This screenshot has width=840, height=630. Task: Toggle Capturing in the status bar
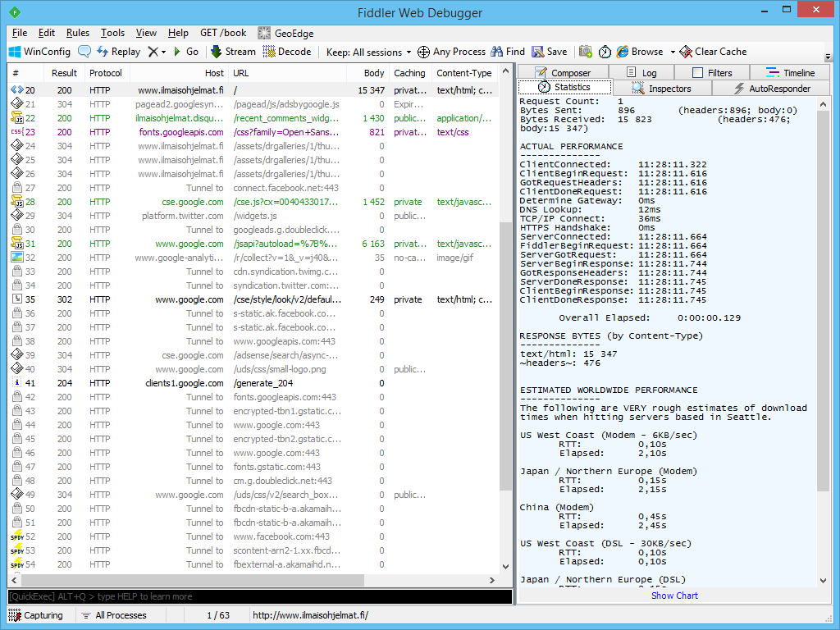pyautogui.click(x=36, y=615)
